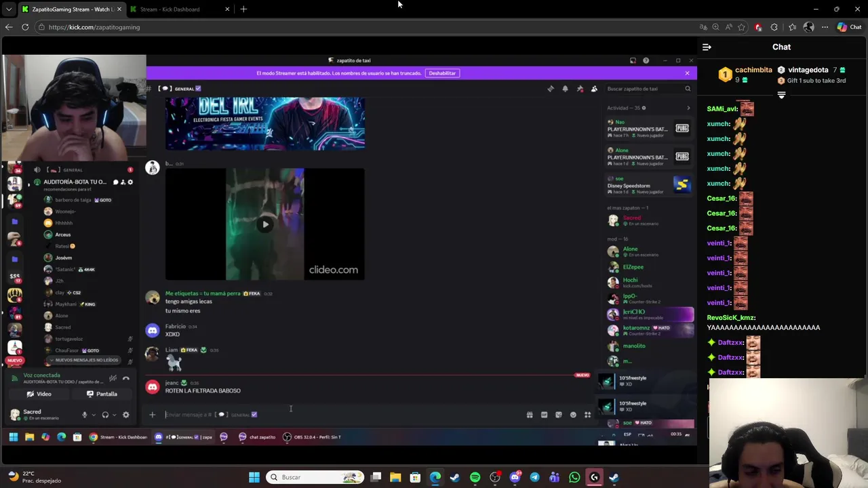Toggle noise suppression icon in voice panel
The height and width of the screenshot is (488, 868).
click(113, 378)
